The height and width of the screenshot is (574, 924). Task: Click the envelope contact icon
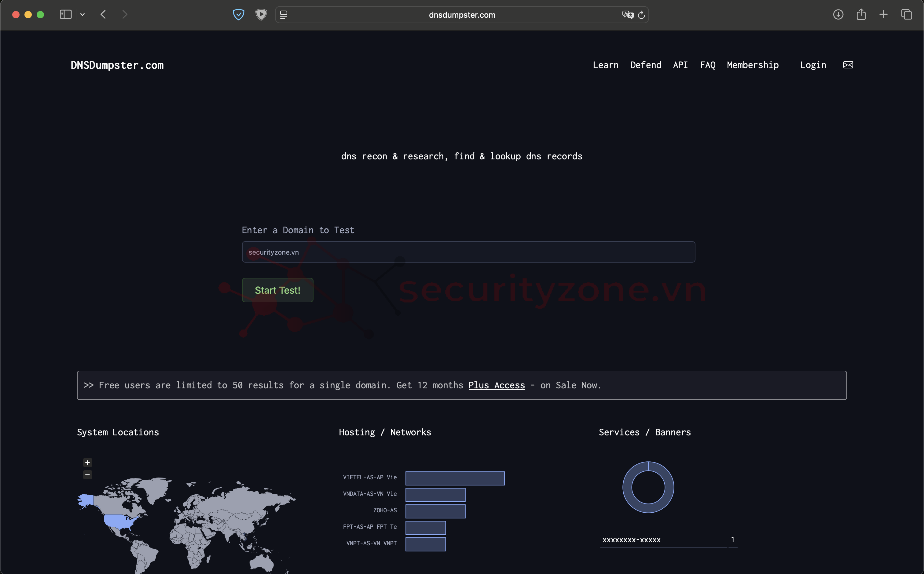pos(848,65)
